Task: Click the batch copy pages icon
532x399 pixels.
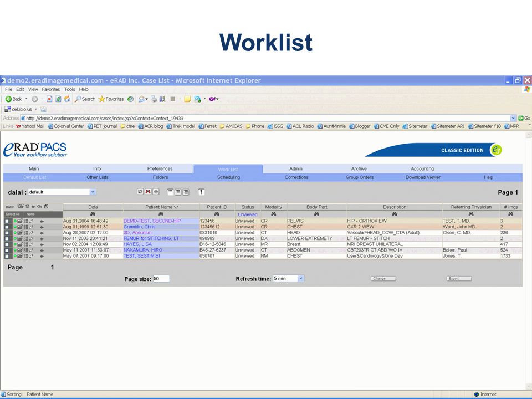Action: (x=46, y=206)
